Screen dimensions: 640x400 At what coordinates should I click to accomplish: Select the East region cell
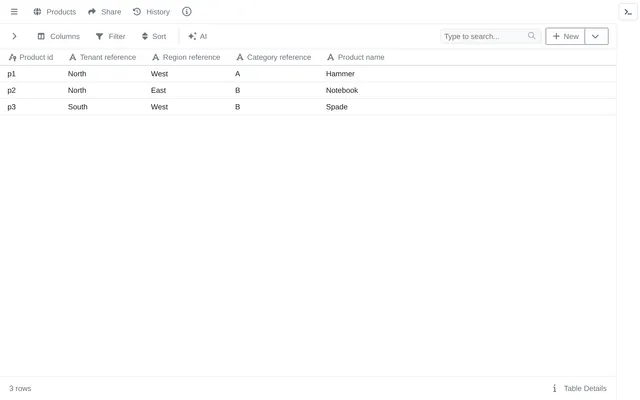[158, 90]
